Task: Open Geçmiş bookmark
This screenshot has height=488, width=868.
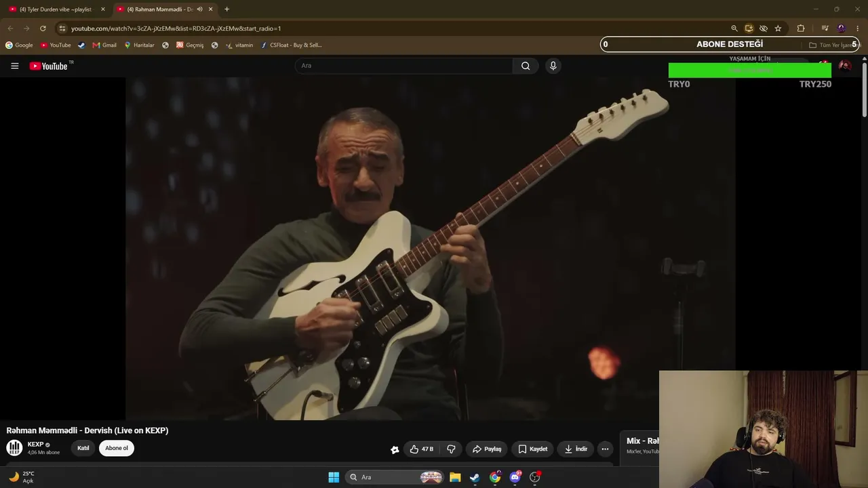Action: point(190,45)
